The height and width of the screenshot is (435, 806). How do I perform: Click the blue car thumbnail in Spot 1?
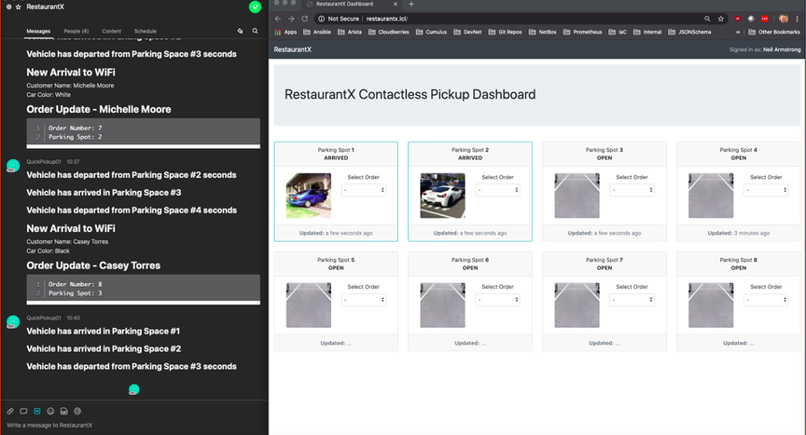[x=306, y=195]
